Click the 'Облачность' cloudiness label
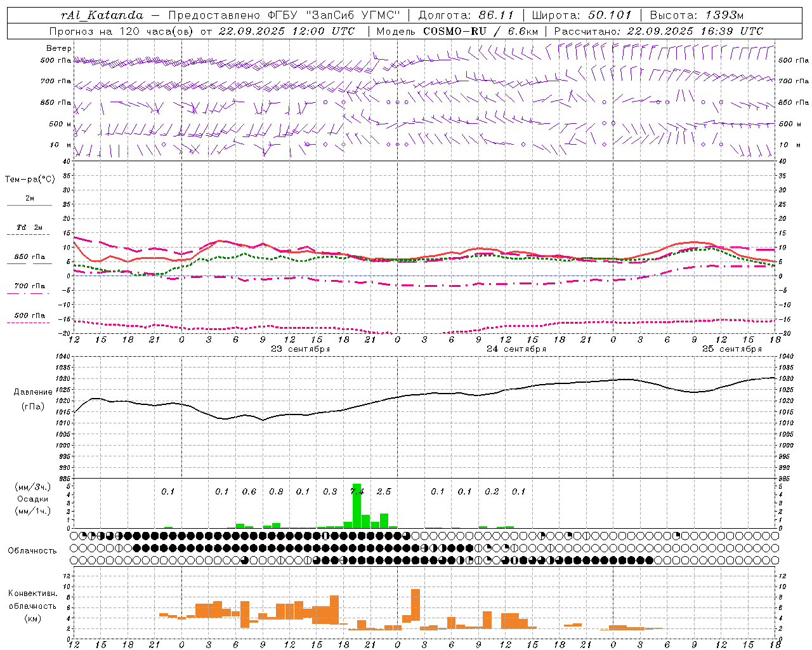The height and width of the screenshot is (650, 812). pyautogui.click(x=32, y=551)
